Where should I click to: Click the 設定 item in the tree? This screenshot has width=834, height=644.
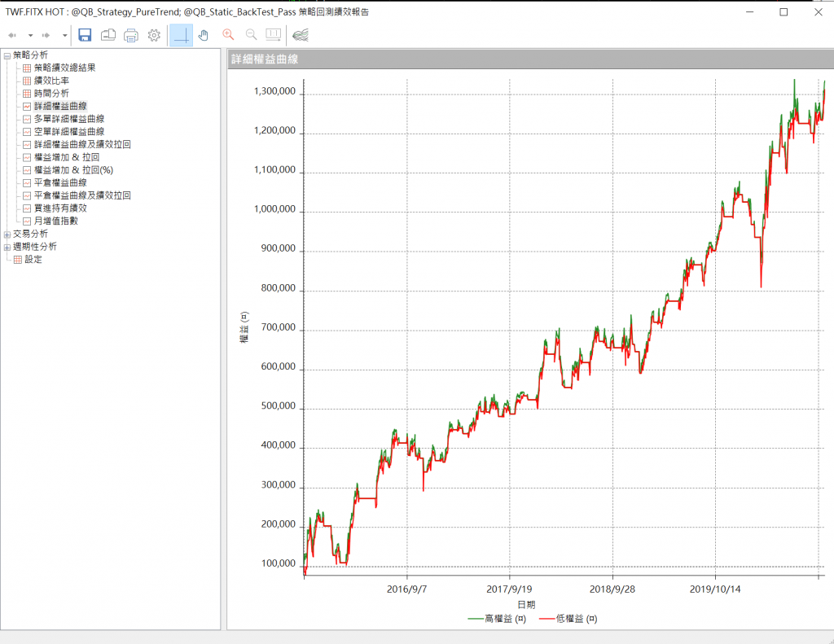tap(33, 260)
